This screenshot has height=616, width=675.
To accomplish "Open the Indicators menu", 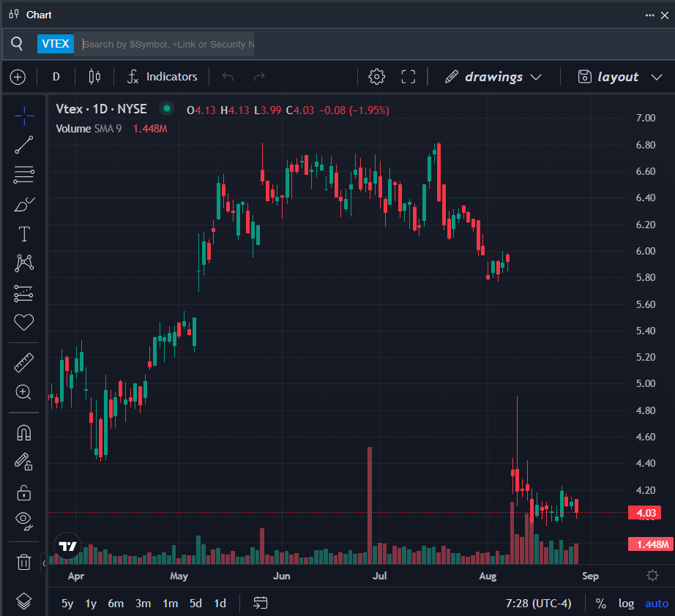I will coord(163,77).
